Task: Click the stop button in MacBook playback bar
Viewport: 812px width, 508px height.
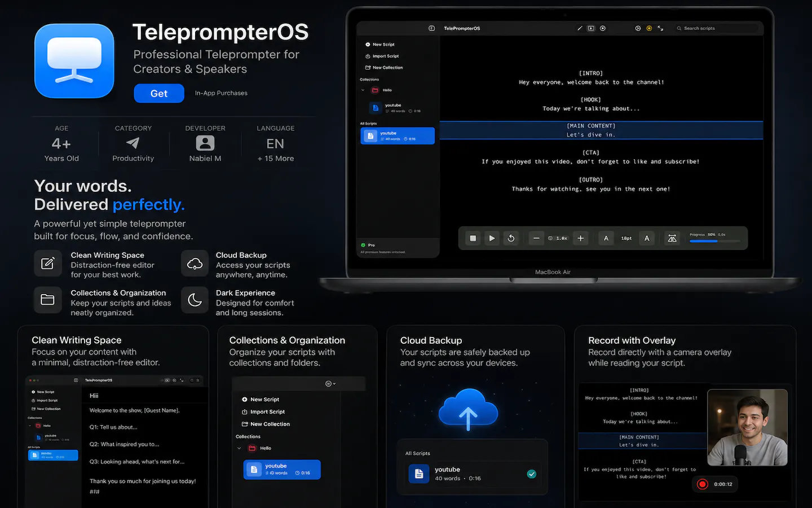Action: click(x=473, y=238)
